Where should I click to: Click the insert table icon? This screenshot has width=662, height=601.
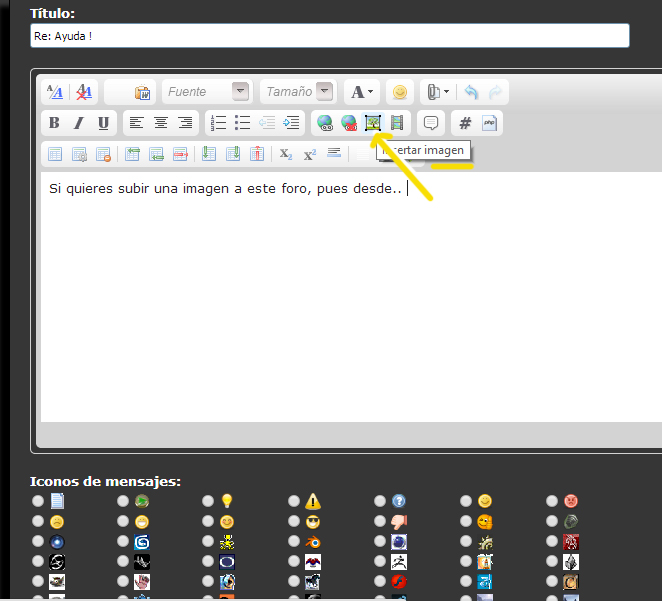pyautogui.click(x=55, y=154)
